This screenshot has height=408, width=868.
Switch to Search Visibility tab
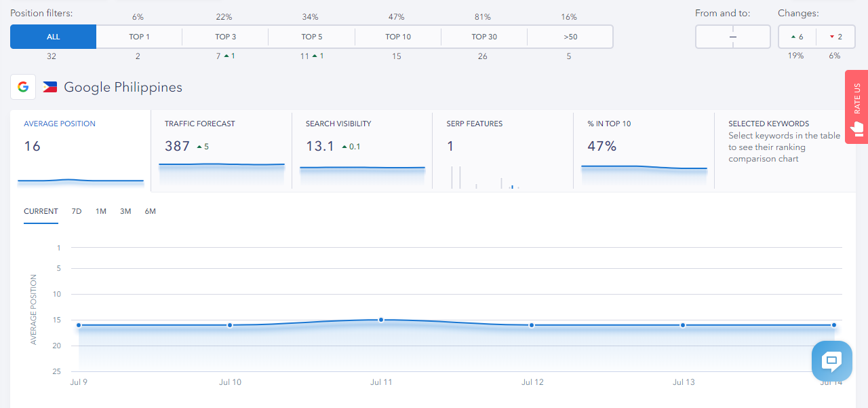point(362,149)
